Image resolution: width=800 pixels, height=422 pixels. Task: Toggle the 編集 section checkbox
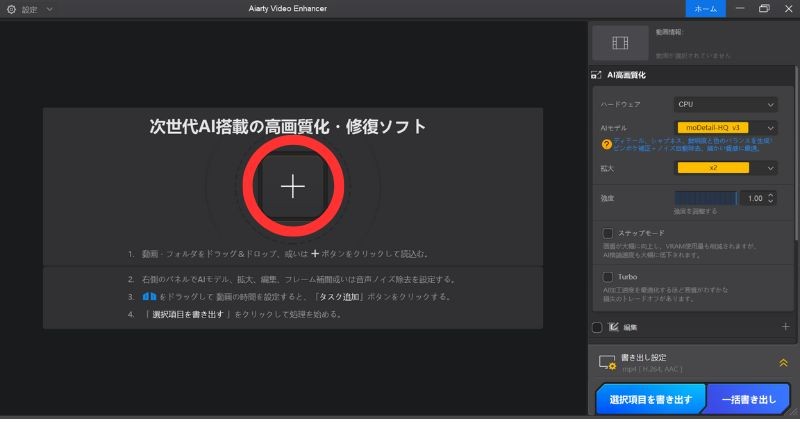click(x=597, y=327)
